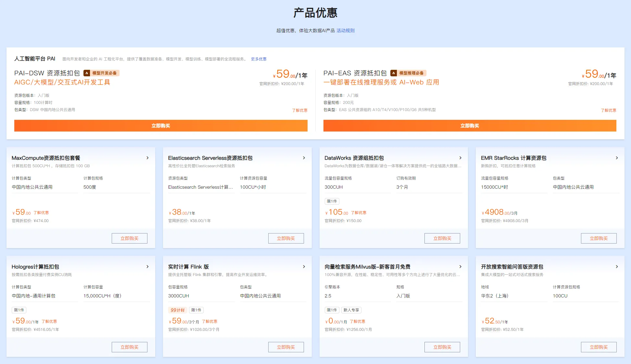Screen dimensions: 631x364
Task: Click 立即购买 for PAI-DSW 资源抵扣包
Action: click(161, 126)
